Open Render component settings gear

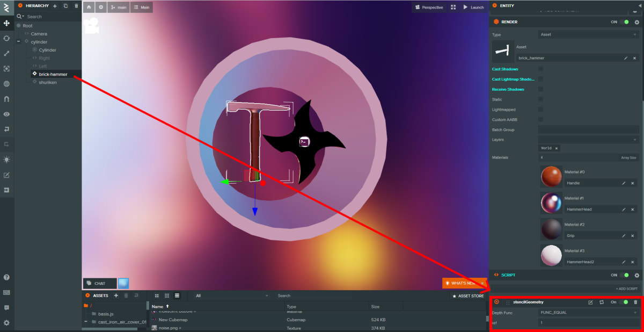pyautogui.click(x=637, y=22)
